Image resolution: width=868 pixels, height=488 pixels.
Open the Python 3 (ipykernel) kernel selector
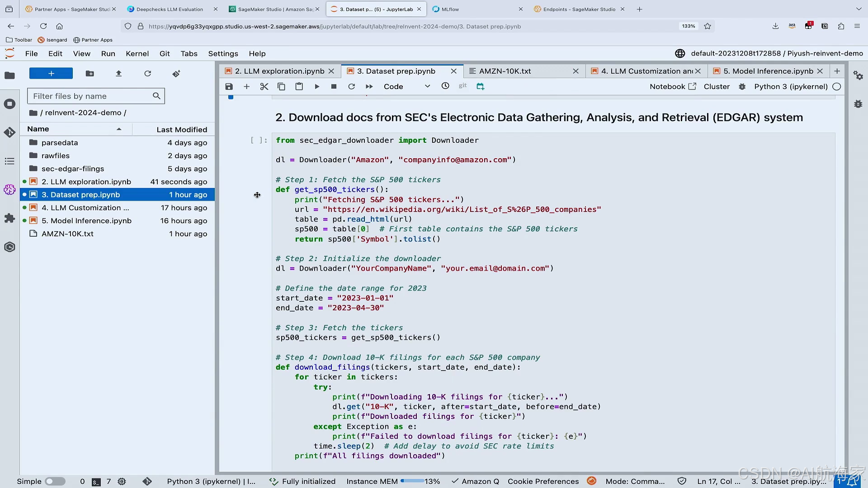pyautogui.click(x=791, y=86)
